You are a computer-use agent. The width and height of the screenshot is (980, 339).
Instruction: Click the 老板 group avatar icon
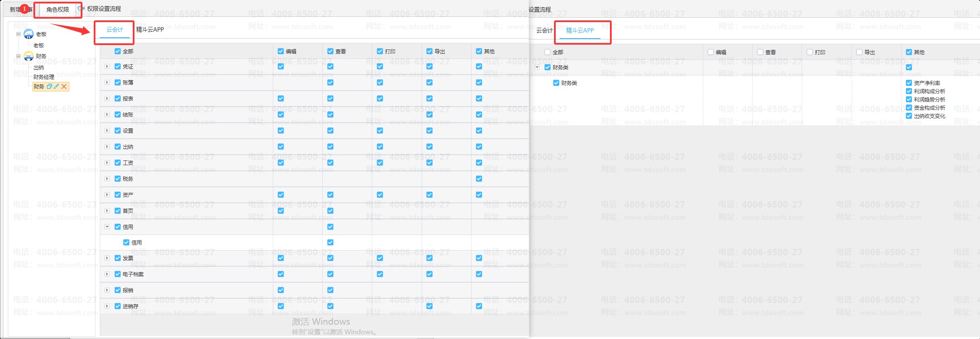(x=29, y=34)
